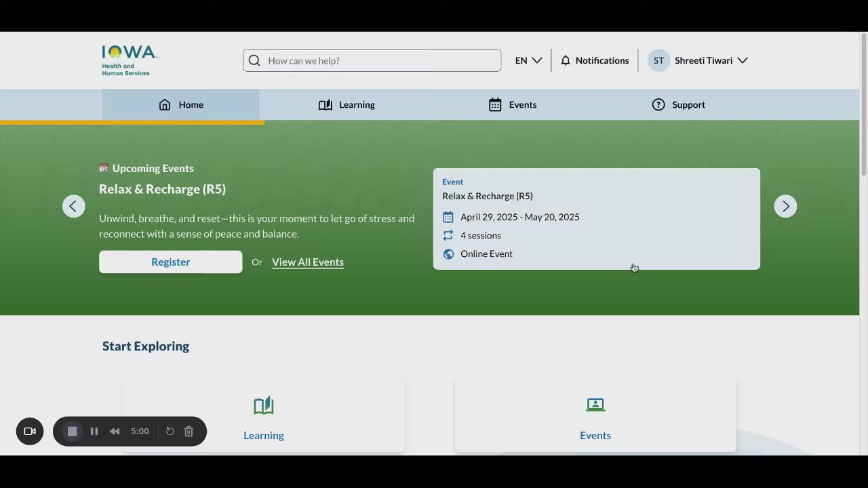The width and height of the screenshot is (868, 488).
Task: Click the Events calendar icon in navigation
Action: [495, 104]
